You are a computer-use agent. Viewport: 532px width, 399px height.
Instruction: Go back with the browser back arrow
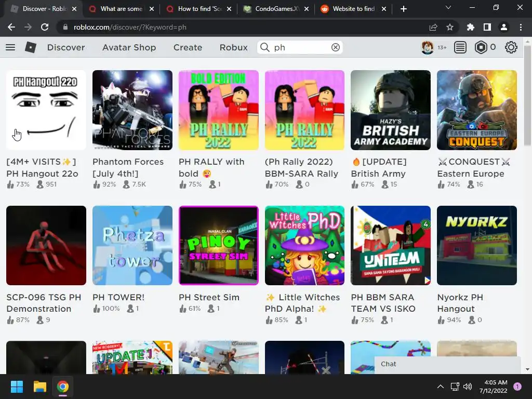11,27
